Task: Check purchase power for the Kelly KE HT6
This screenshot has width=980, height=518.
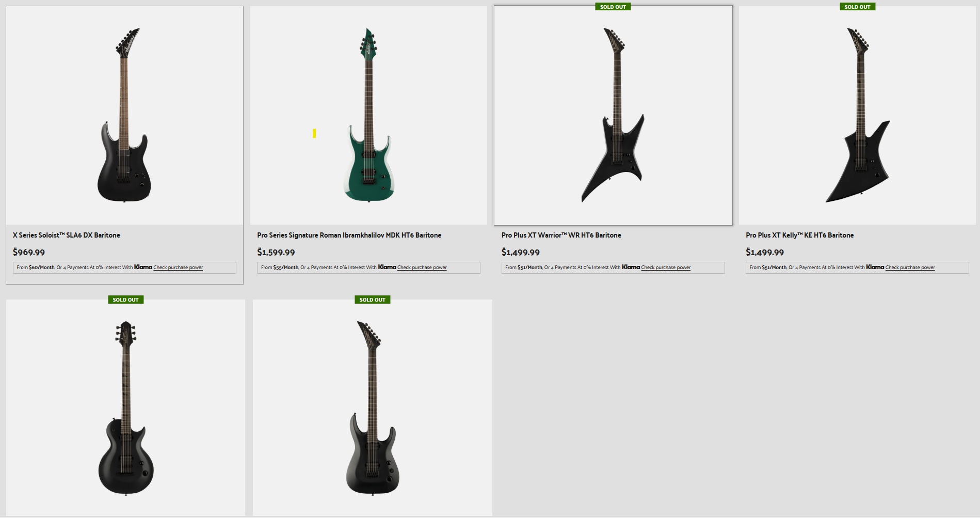Action: 910,268
